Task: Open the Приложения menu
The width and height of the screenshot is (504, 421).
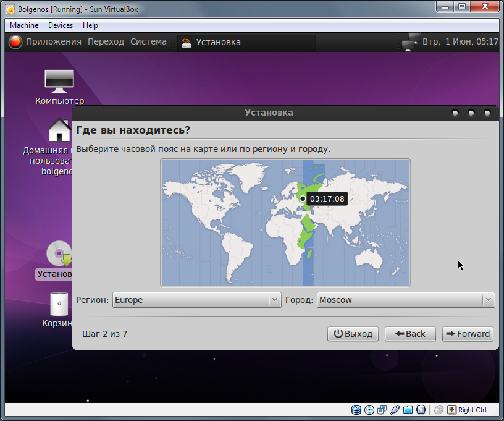Action: point(53,42)
